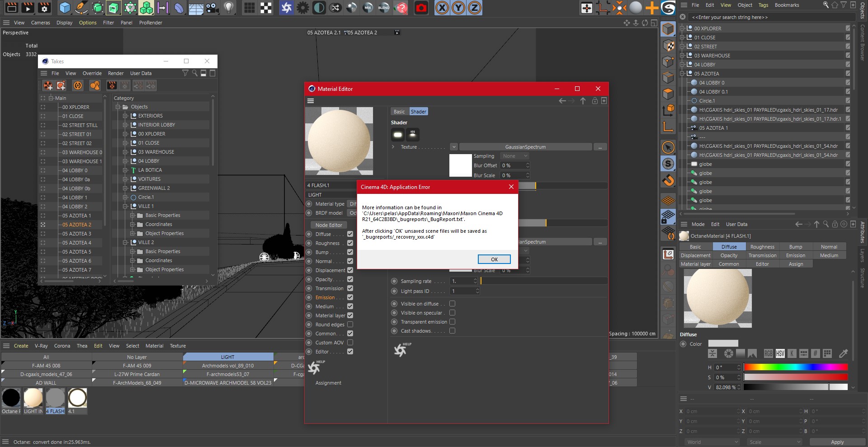Enable the Round edges checkbox
Viewport: 868px width, 447px height.
point(350,325)
